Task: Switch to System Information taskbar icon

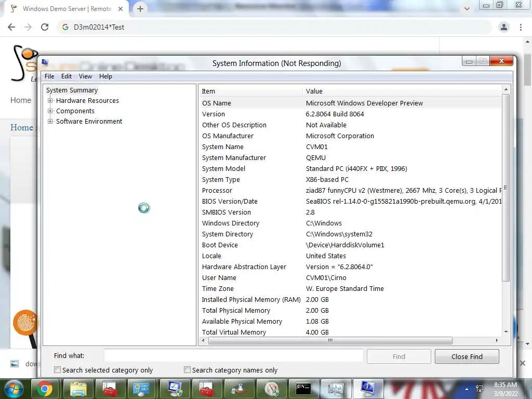Action: pos(368,389)
